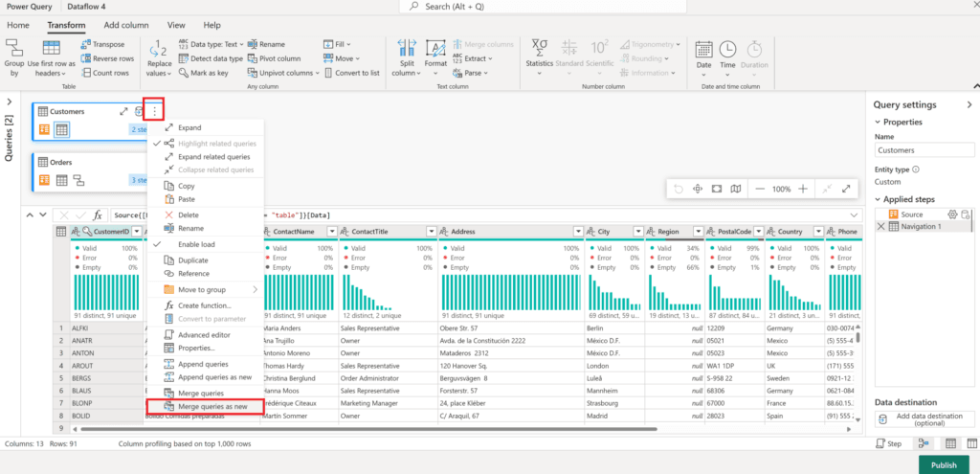Click Mark as key
980x474 pixels.
pos(203,73)
